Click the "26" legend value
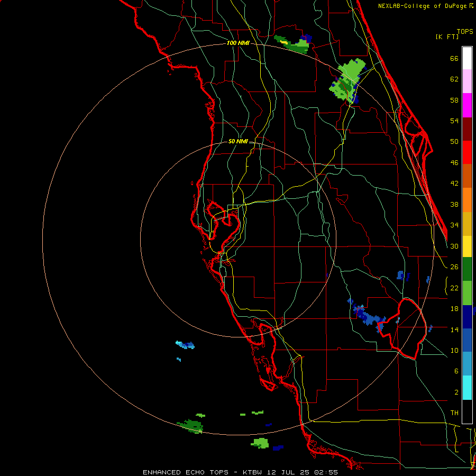The height and width of the screenshot is (476, 476). pos(454,267)
